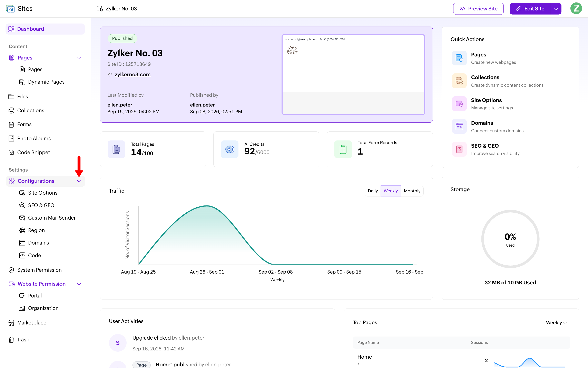Image resolution: width=588 pixels, height=368 pixels.
Task: Open the Top Pages Weekly dropdown
Action: [x=556, y=323]
